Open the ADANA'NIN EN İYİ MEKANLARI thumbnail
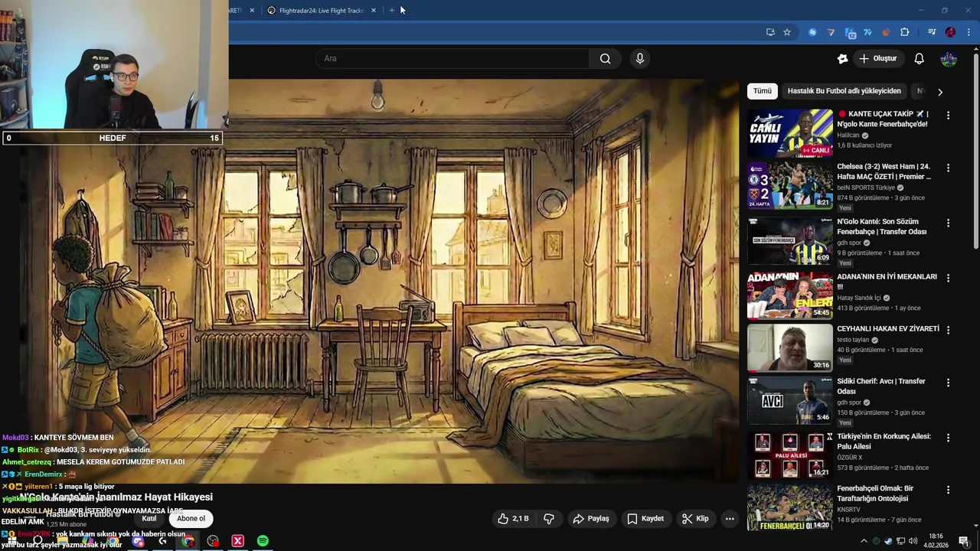This screenshot has height=551, width=980. click(790, 295)
